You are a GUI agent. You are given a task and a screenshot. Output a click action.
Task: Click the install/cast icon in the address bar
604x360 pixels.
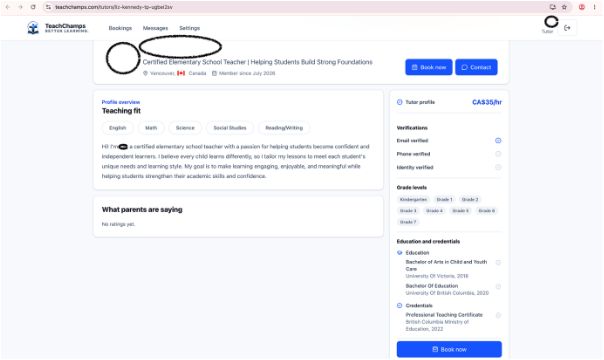coord(552,7)
